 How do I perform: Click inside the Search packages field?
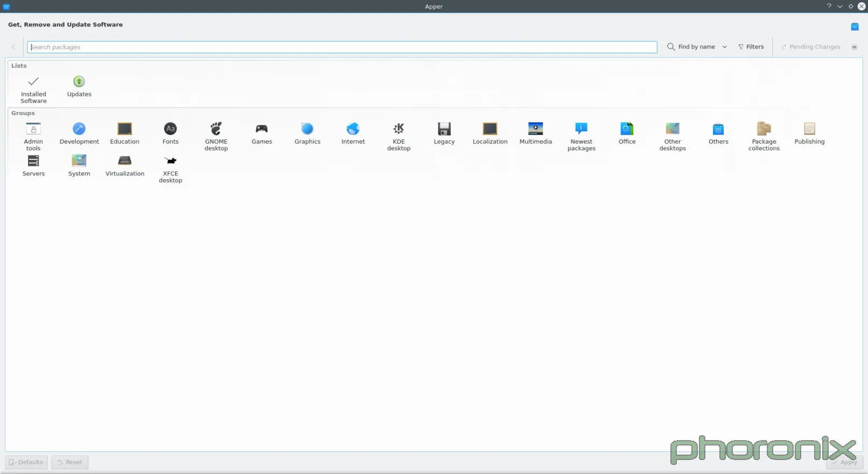click(x=342, y=47)
